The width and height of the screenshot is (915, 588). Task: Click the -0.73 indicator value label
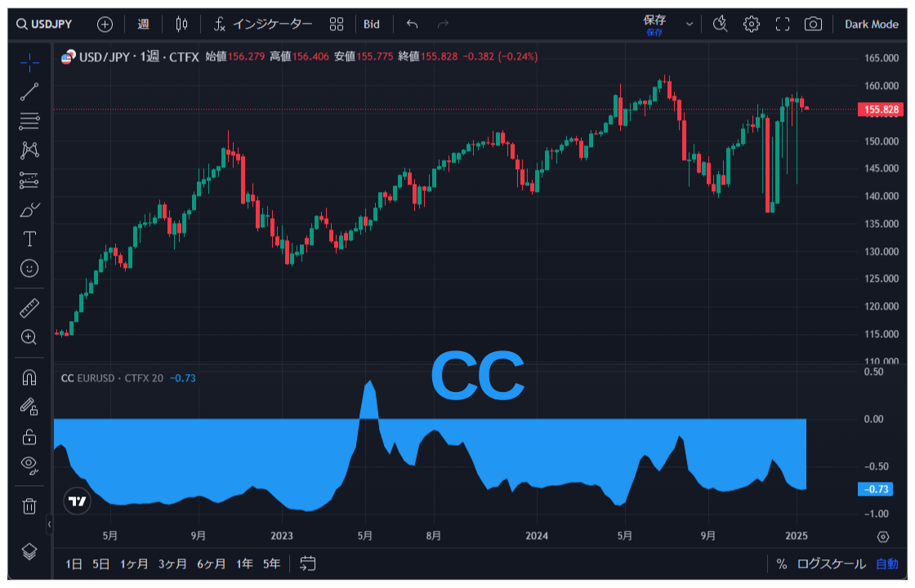(x=875, y=489)
